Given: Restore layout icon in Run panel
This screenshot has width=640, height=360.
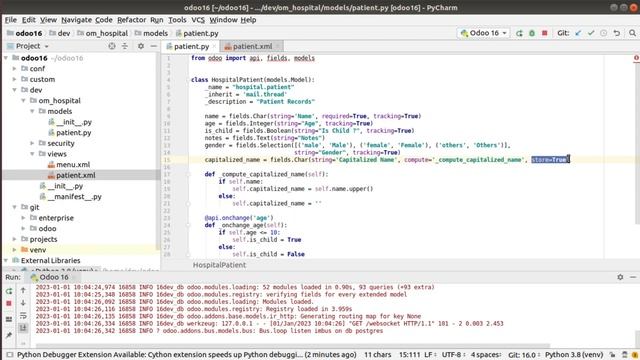Looking at the screenshot, I should click(9, 319).
